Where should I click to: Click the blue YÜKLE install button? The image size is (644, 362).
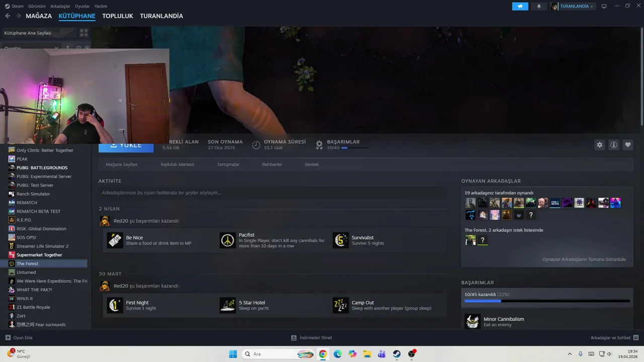point(126,145)
